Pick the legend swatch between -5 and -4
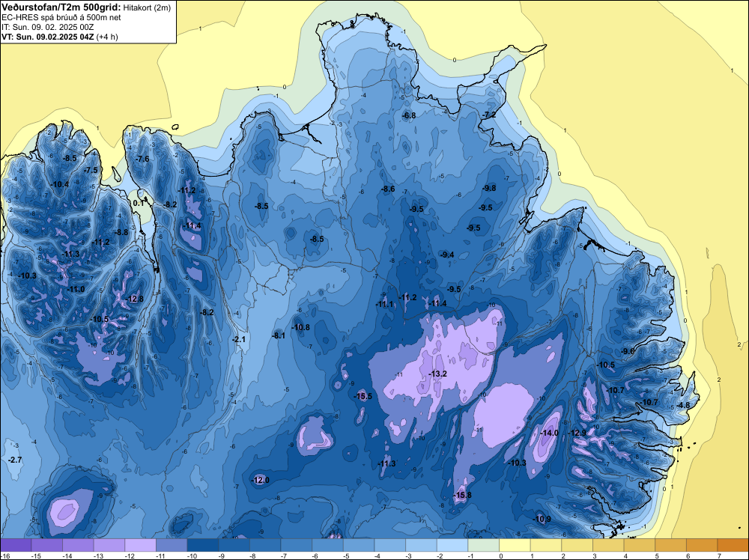Viewport: 749px width, 560px height. click(359, 545)
